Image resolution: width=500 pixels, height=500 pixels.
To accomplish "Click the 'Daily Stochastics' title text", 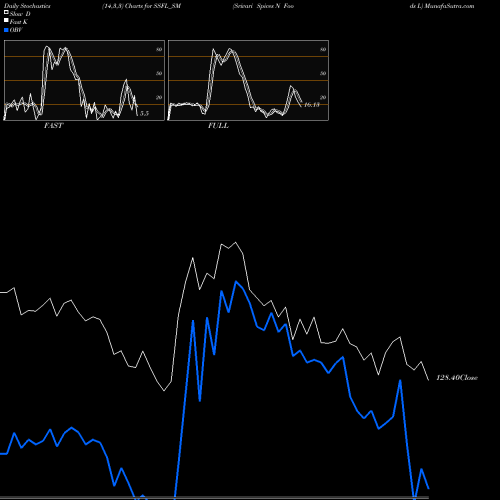I will pos(27,6).
